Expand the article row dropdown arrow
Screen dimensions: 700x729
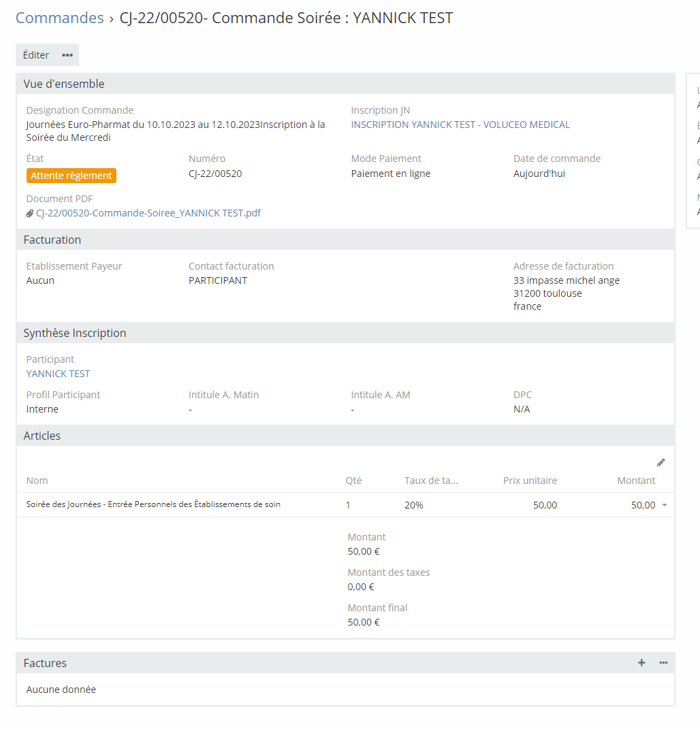coord(665,505)
